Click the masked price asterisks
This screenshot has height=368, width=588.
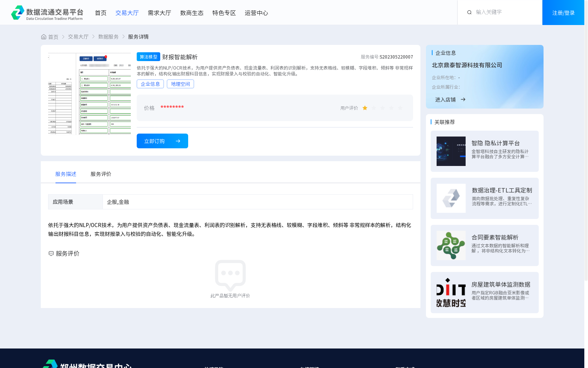(x=172, y=107)
